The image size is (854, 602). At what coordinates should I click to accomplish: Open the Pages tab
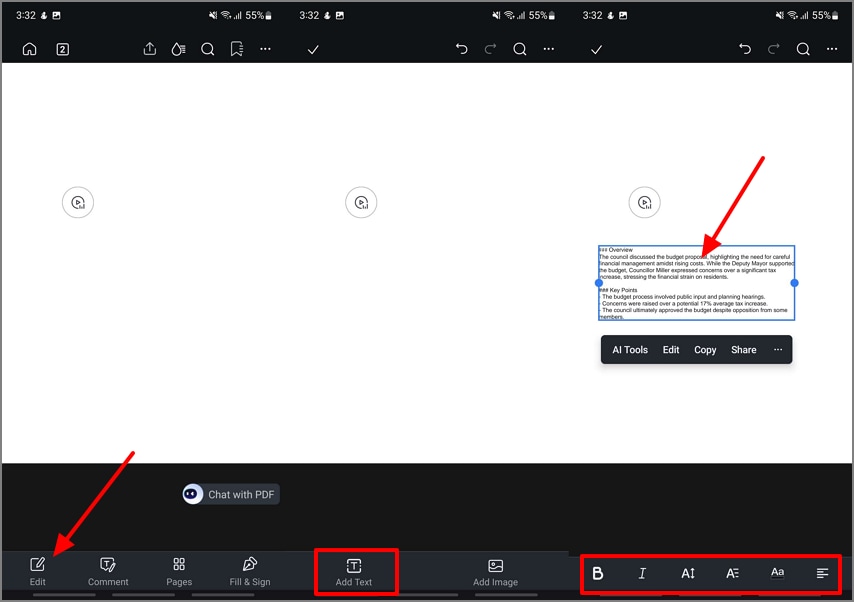click(x=179, y=571)
